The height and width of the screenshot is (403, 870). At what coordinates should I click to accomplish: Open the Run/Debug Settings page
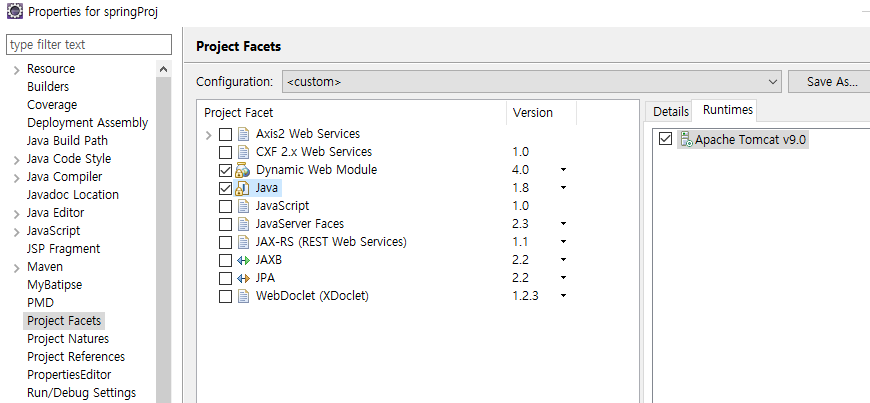pos(81,392)
